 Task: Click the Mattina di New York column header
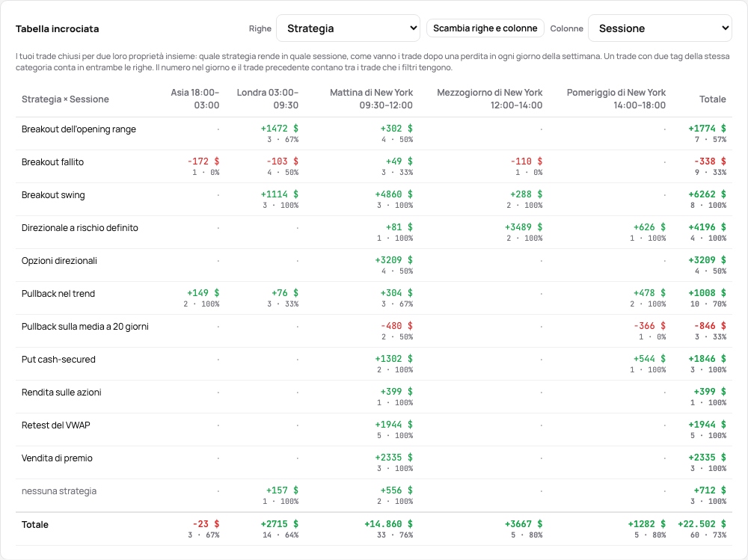pyautogui.click(x=371, y=99)
